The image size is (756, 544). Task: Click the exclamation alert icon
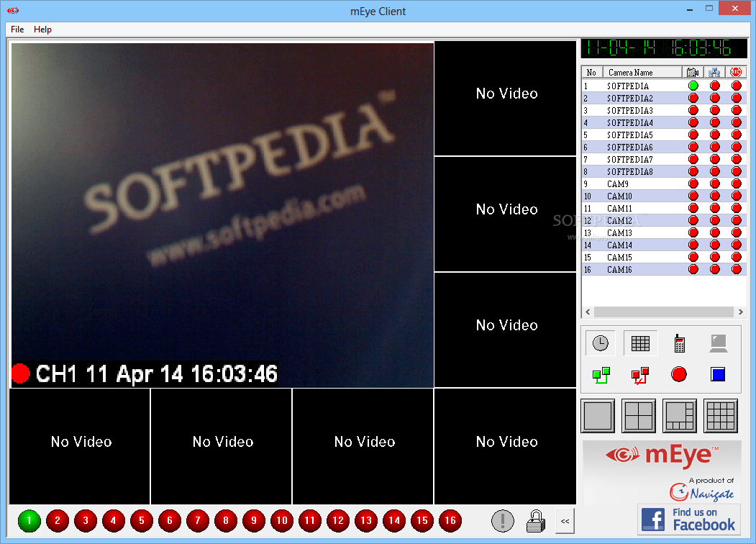502,521
